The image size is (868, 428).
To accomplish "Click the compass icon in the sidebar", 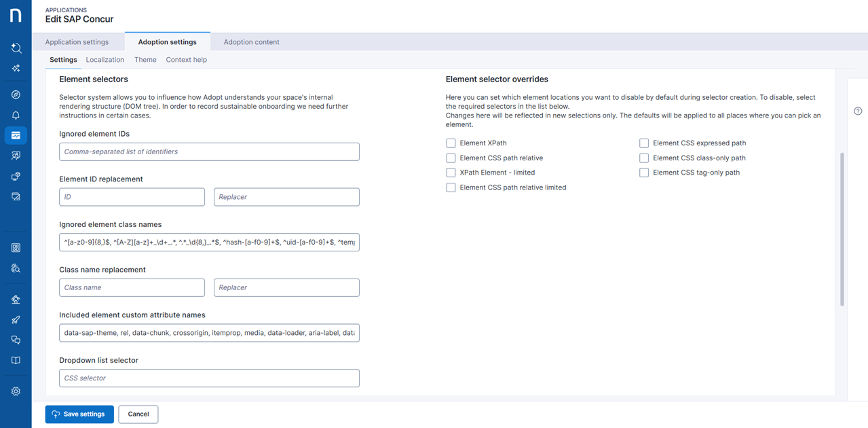I will coord(16,95).
